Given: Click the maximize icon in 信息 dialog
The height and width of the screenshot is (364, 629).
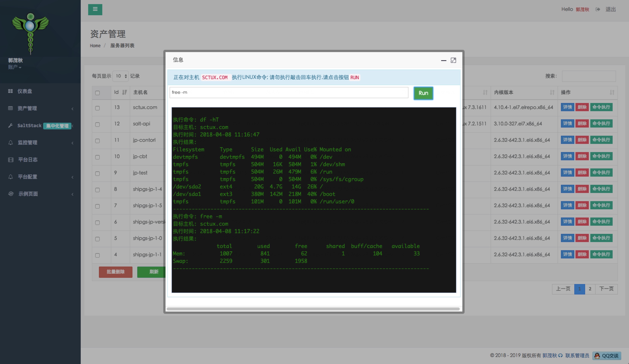Looking at the screenshot, I should [x=453, y=60].
